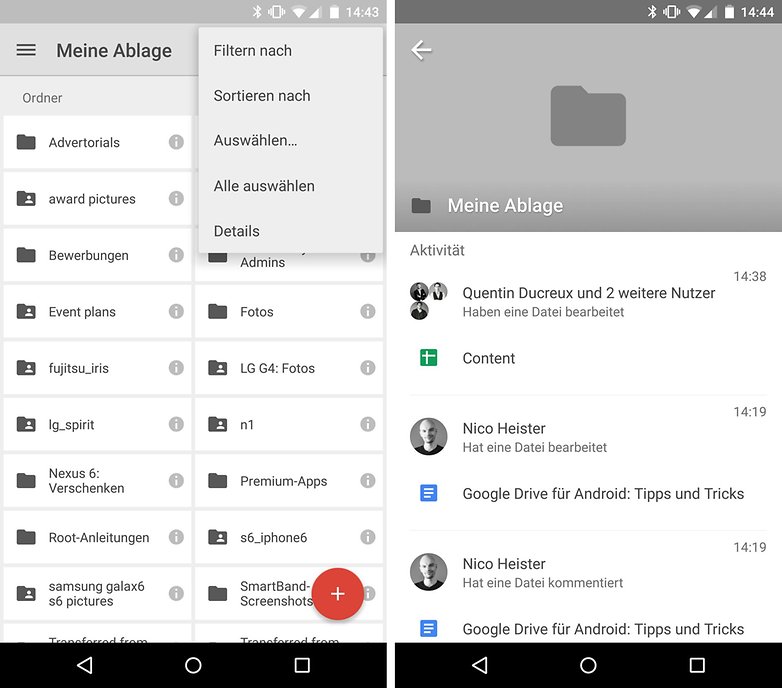Show info for Nexus 6: Verschenken folder

(x=176, y=481)
